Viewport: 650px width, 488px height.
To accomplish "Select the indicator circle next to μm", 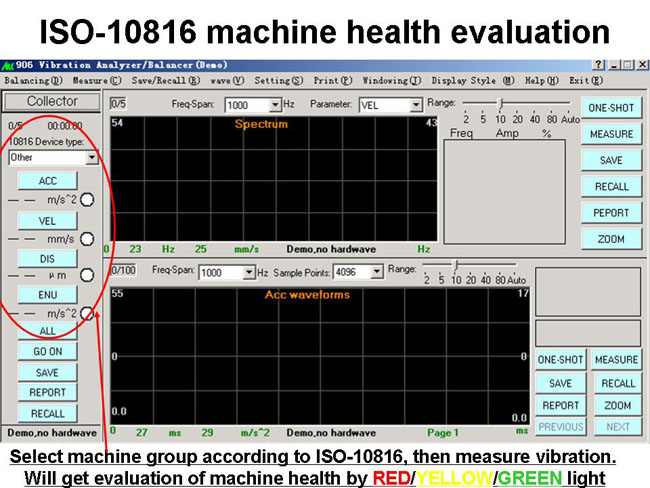I will [x=87, y=275].
